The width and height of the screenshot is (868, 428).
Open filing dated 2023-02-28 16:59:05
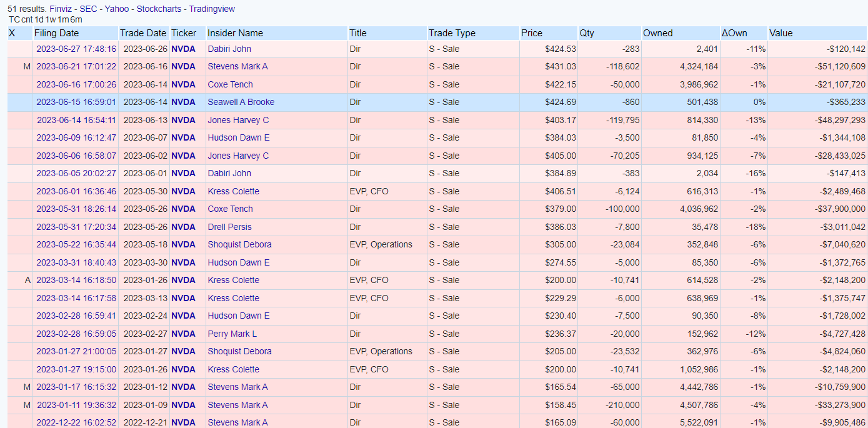point(76,334)
